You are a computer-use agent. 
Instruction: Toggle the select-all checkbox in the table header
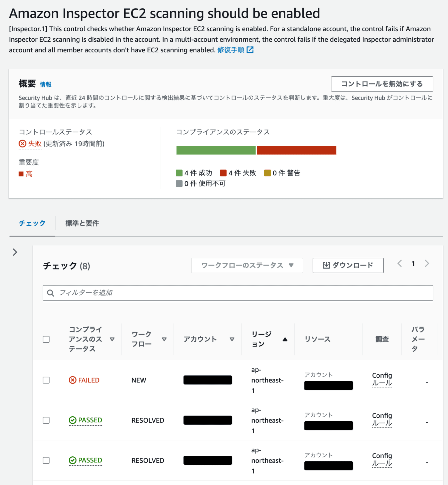(46, 339)
